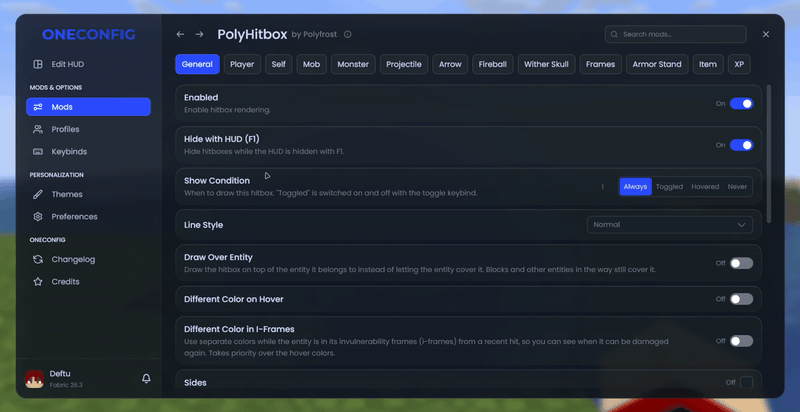Click the ONECONFIG logo
Screen dimensions: 800x412
click(x=89, y=35)
